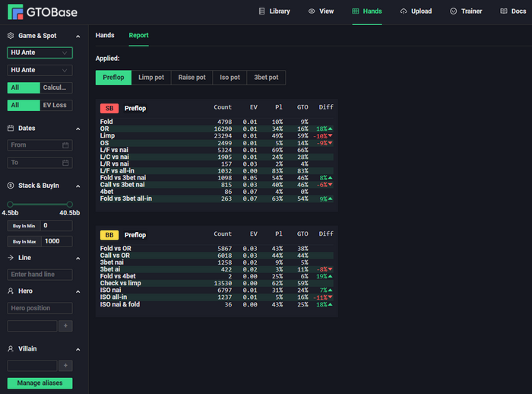The width and height of the screenshot is (532, 394).
Task: Collapse the Hero section
Action: (x=78, y=291)
